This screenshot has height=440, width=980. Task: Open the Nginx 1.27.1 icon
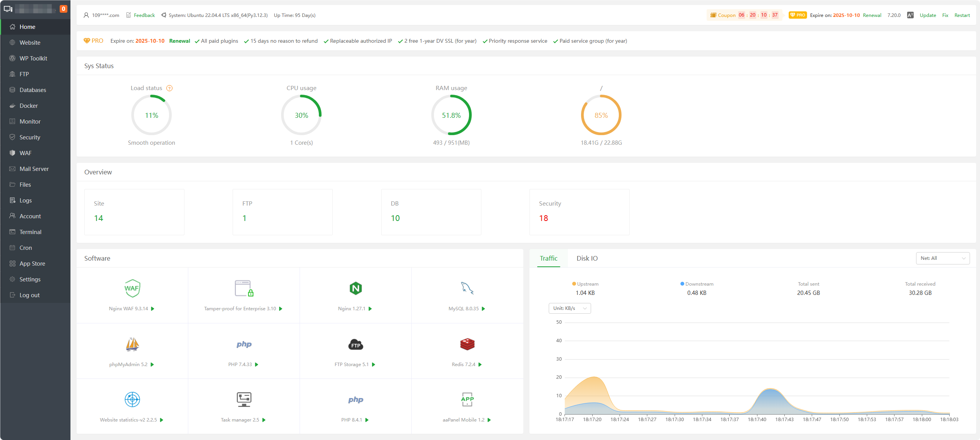click(x=355, y=288)
